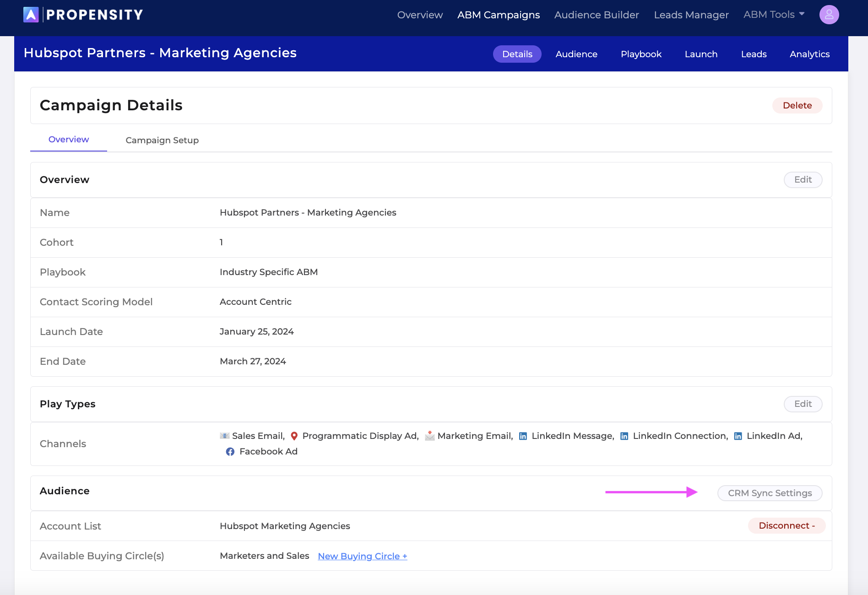Open CRM Sync Settings

(x=769, y=493)
